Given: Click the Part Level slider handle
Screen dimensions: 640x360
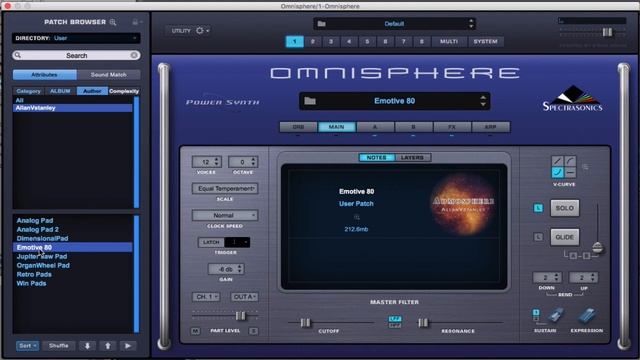Looking at the screenshot, I should [x=240, y=316].
